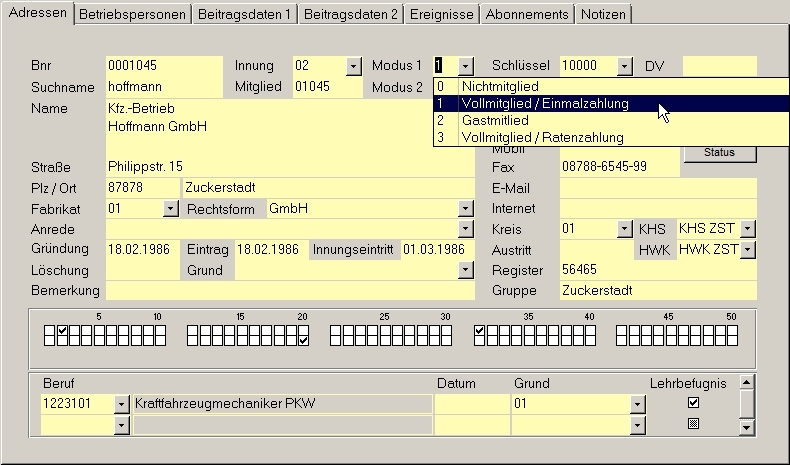Viewport: 790px width, 465px height.
Task: Open the Notizen tab
Action: coord(603,14)
